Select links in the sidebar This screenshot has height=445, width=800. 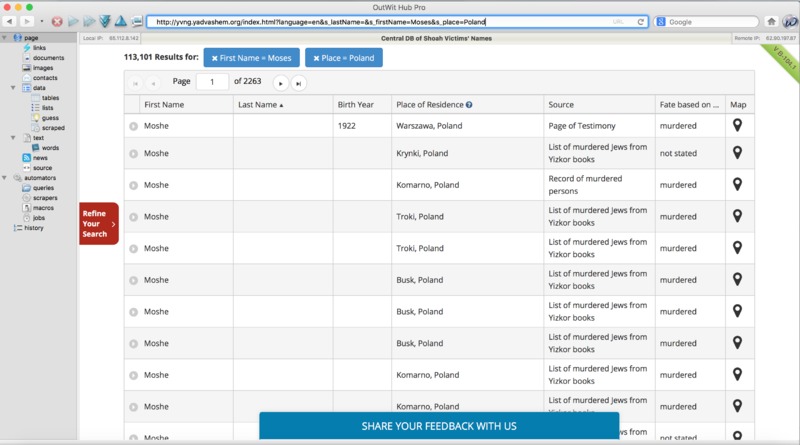pyautogui.click(x=39, y=47)
